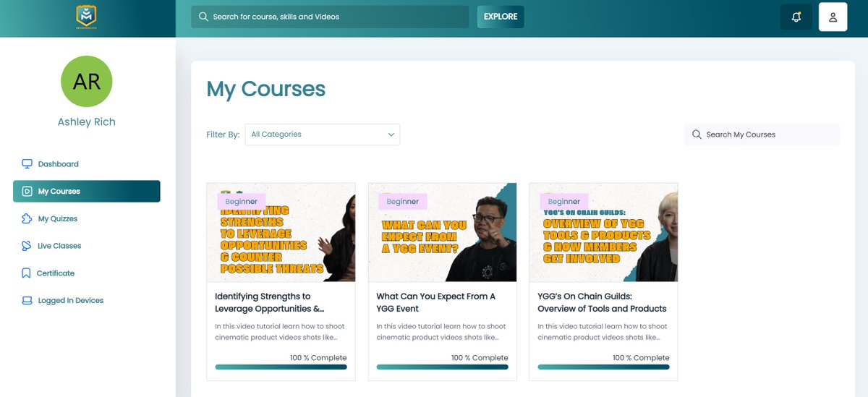Click description text under Identifying Strengths title
Viewport: 868px width, 397px height.
click(280, 332)
